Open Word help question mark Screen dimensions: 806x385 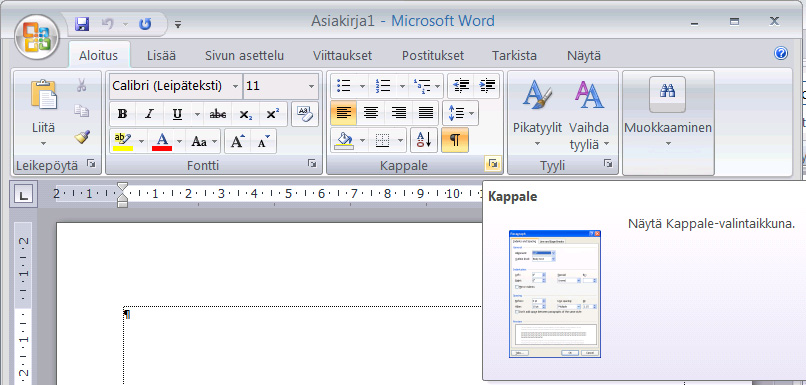[x=781, y=53]
